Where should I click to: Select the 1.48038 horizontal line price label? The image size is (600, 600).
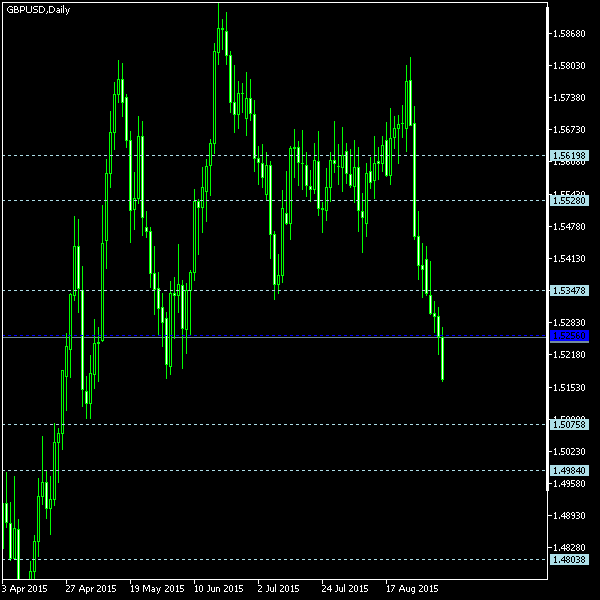point(569,559)
